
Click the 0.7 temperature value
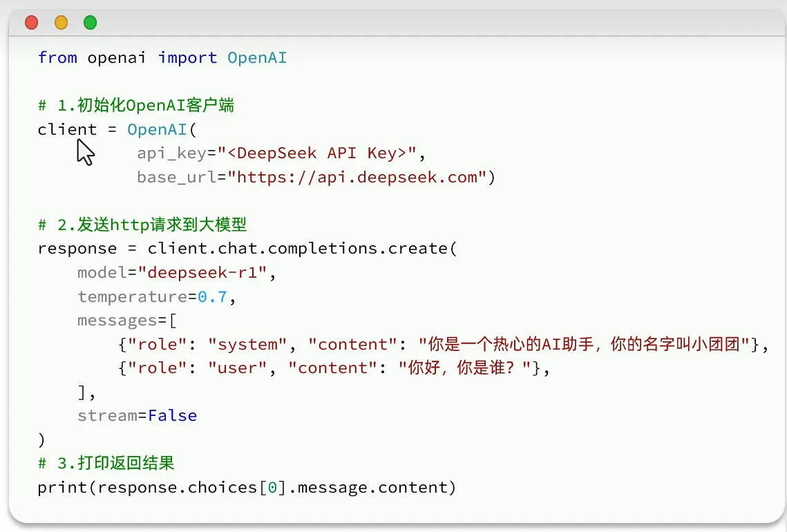211,297
